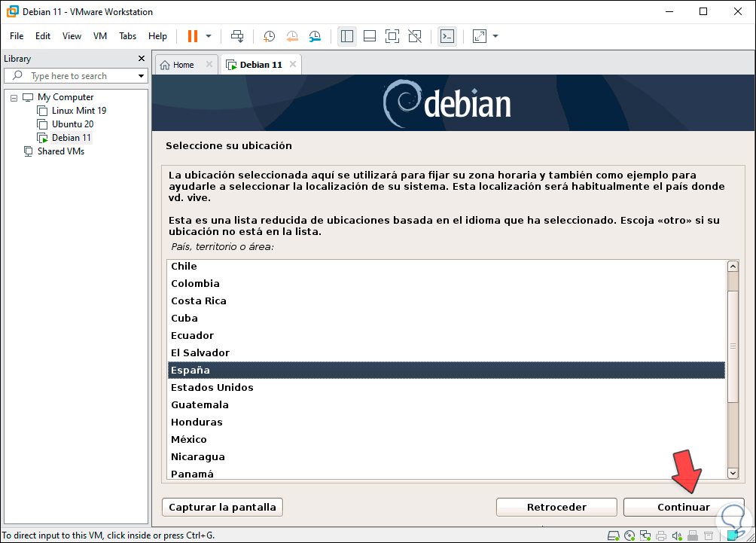Image resolution: width=756 pixels, height=543 pixels.
Task: Select Ecuador in the country list
Action: pyautogui.click(x=447, y=336)
